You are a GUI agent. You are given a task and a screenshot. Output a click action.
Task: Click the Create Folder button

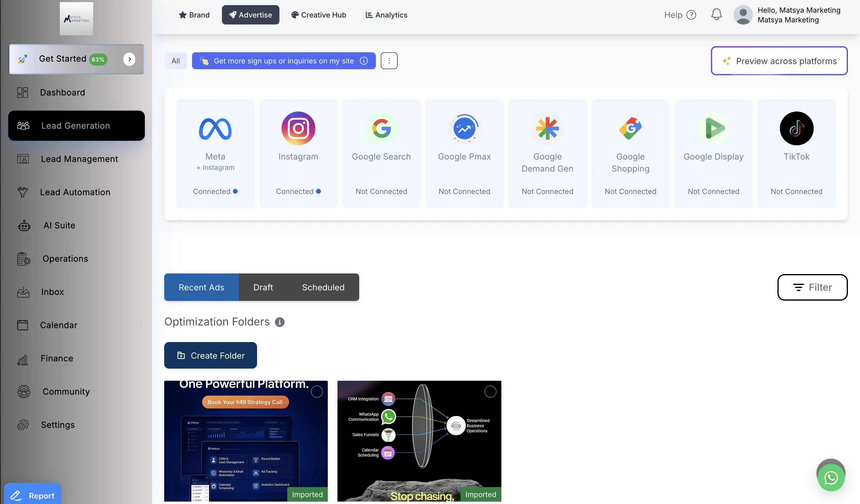(210, 355)
